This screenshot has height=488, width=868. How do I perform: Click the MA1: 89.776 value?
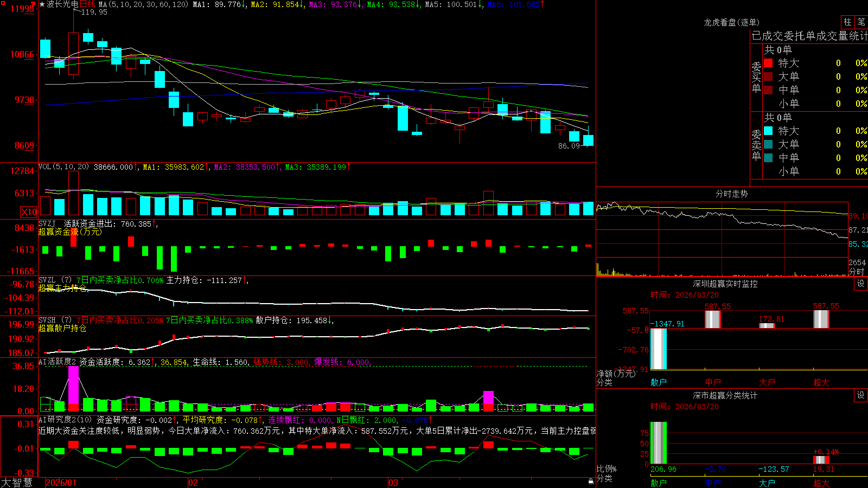(220, 4)
